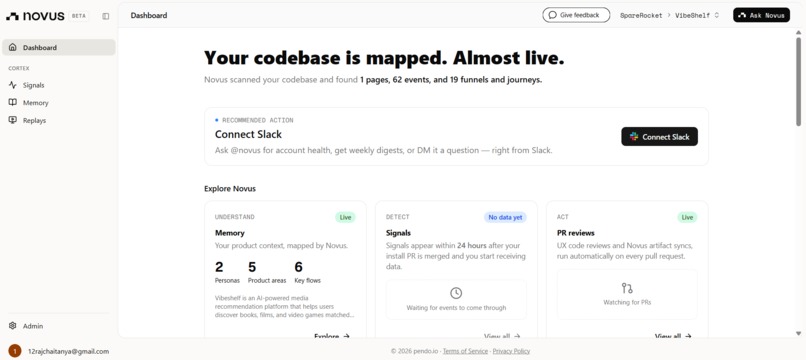This screenshot has height=360, width=806.
Task: Click the 12rajchaitanya@gmail.com account email
Action: [x=68, y=351]
